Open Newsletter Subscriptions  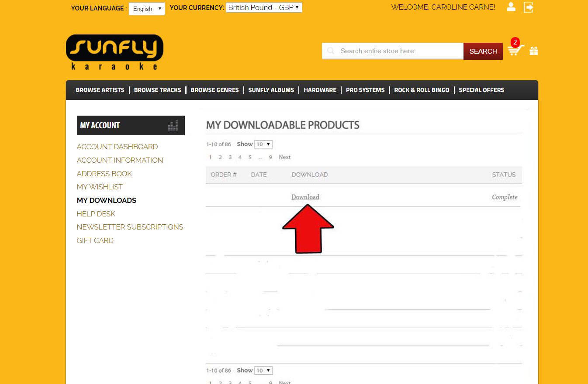(130, 227)
